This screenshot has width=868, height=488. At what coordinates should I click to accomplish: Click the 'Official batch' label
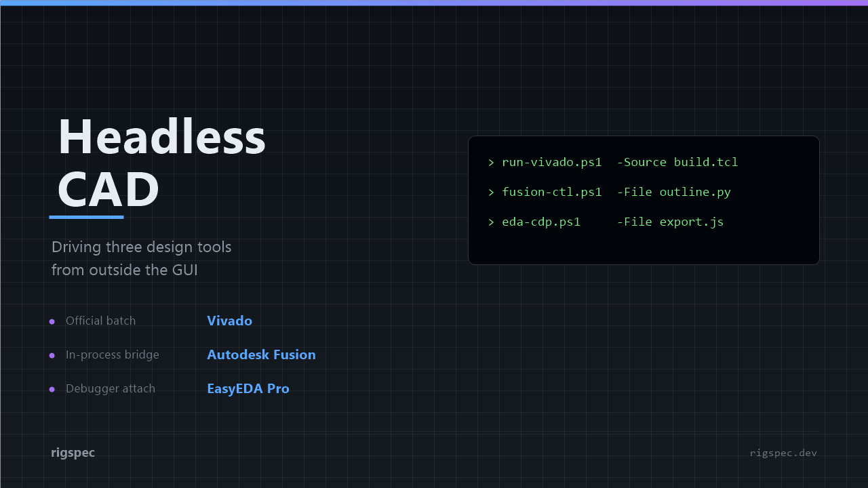[100, 321]
